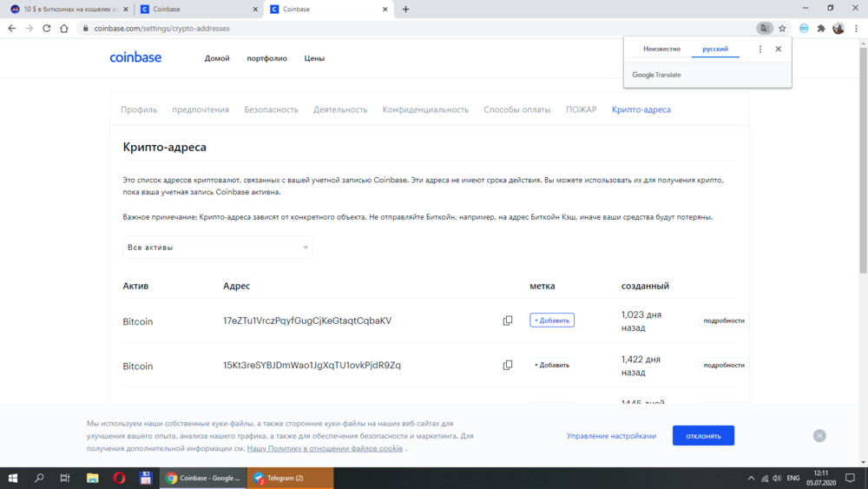Close the active Coinbase tab
The width and height of the screenshot is (868, 489).
point(385,10)
